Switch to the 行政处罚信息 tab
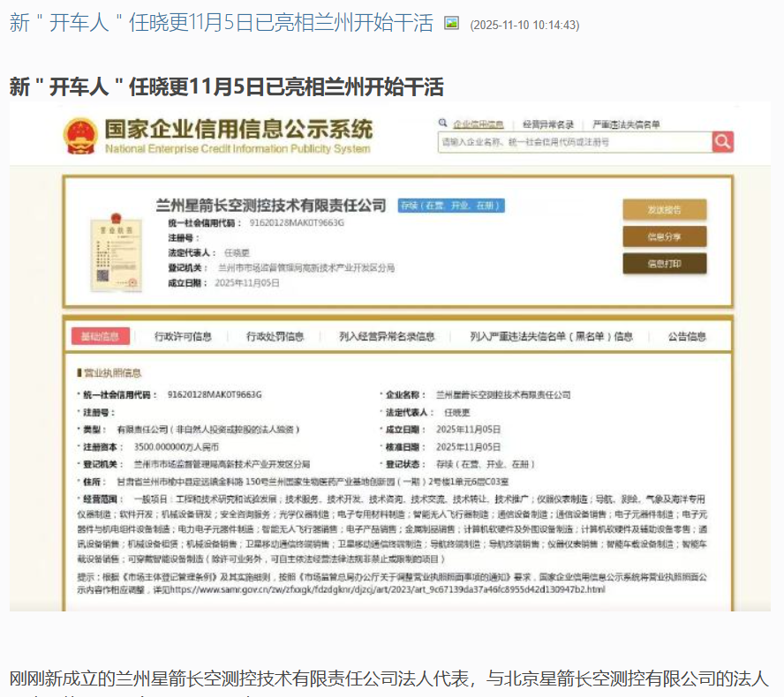784x697 pixels. tap(275, 336)
